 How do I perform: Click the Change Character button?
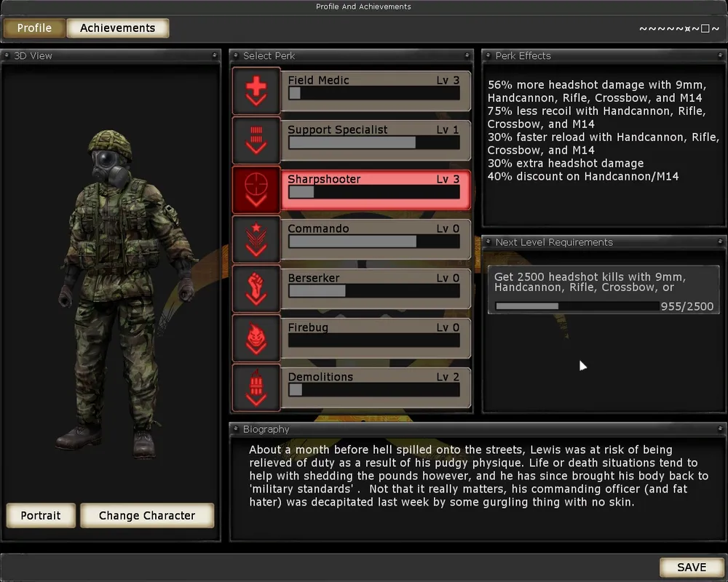(x=146, y=515)
